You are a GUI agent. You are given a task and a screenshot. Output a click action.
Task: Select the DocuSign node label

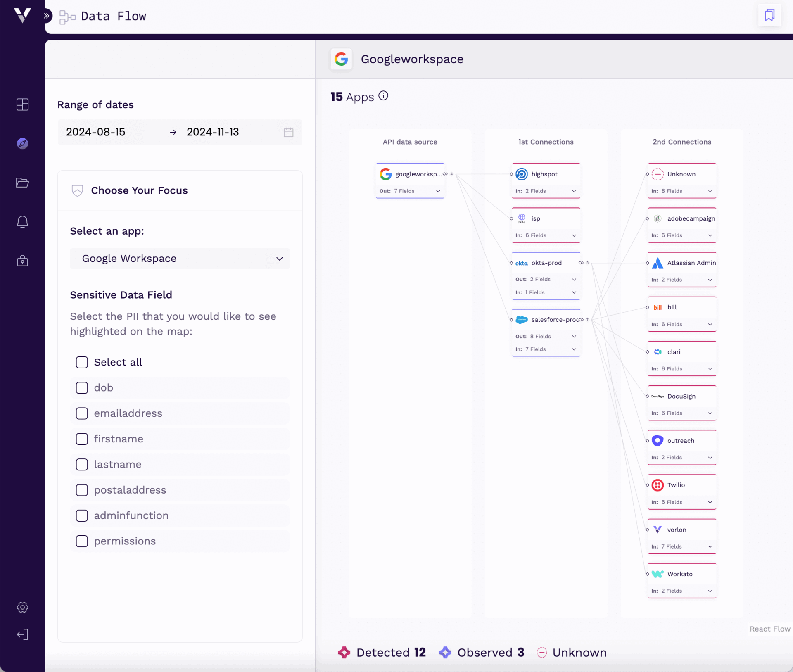click(681, 396)
